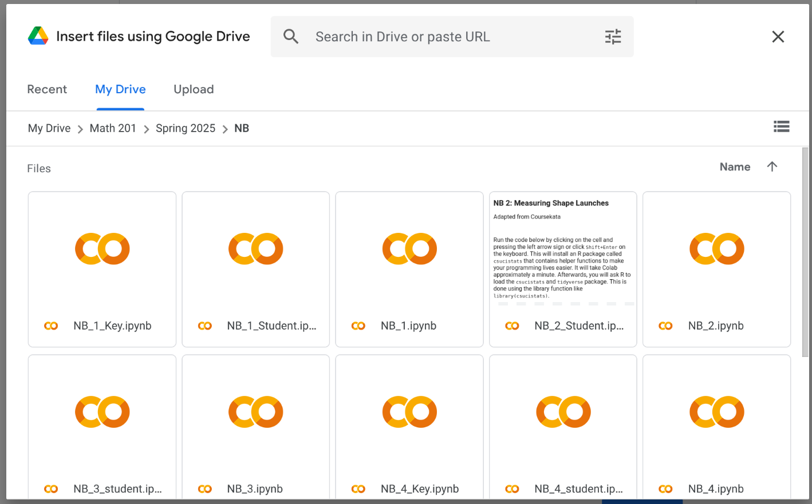
Task: Click the search magnifier icon
Action: (291, 37)
